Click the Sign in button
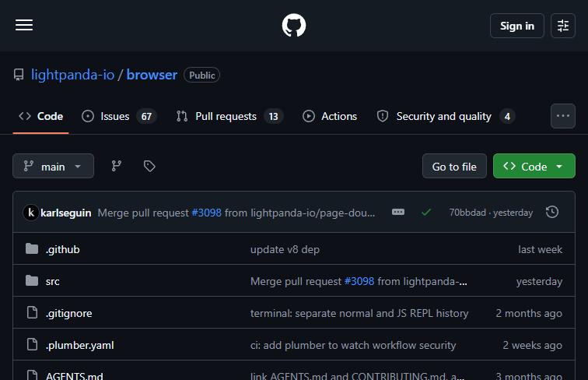The width and height of the screenshot is (588, 380). coord(516,26)
